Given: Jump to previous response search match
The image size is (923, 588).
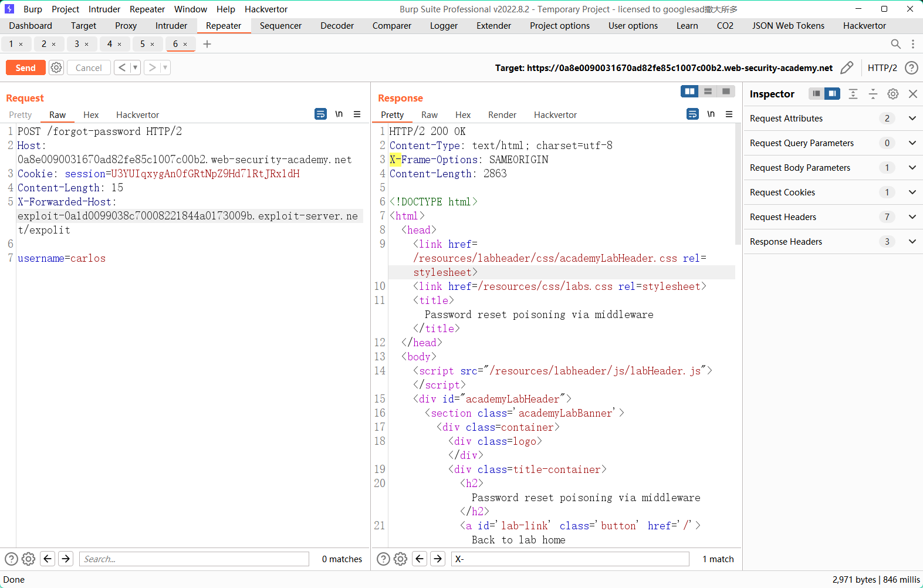Looking at the screenshot, I should [x=420, y=559].
